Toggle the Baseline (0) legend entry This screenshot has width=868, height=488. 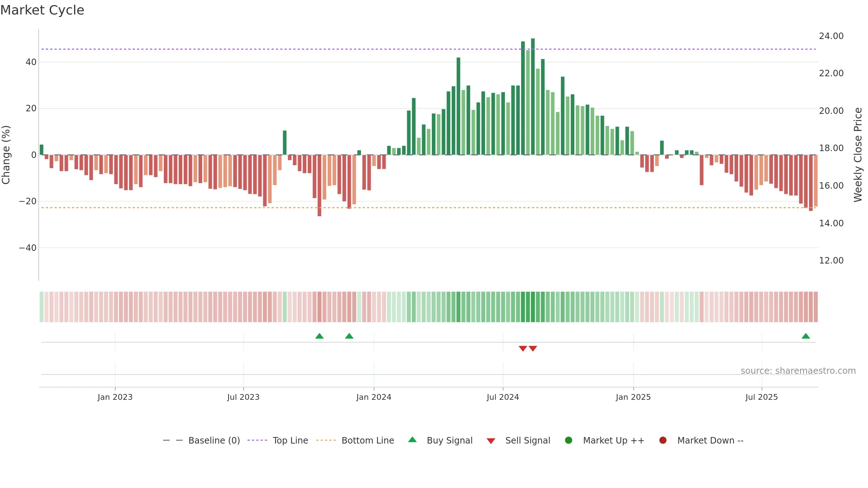(x=201, y=440)
